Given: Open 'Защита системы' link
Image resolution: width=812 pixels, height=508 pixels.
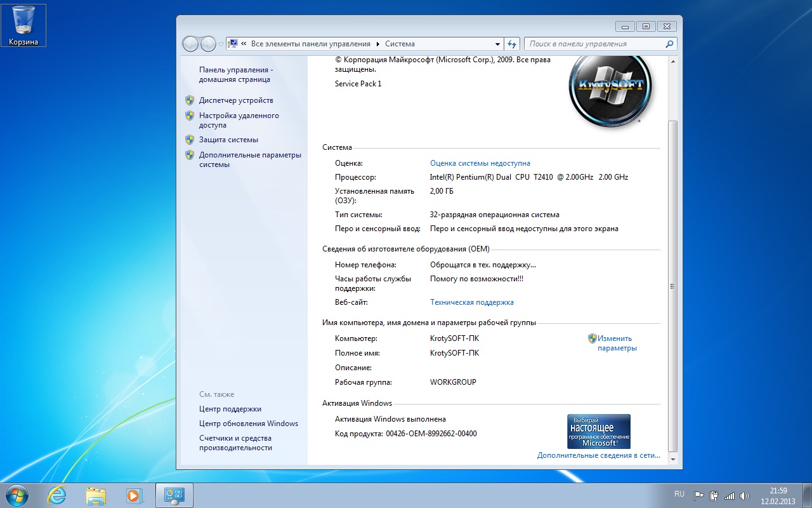Looking at the screenshot, I should 228,140.
